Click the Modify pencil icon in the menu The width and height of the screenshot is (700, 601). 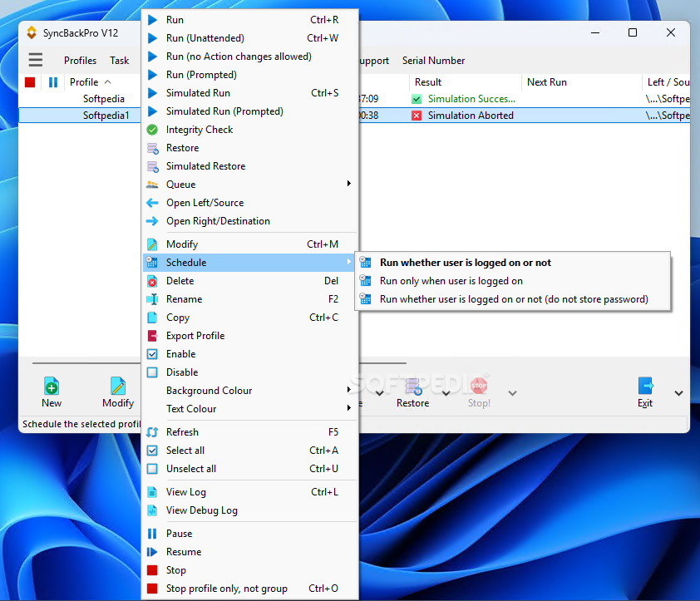pos(152,244)
